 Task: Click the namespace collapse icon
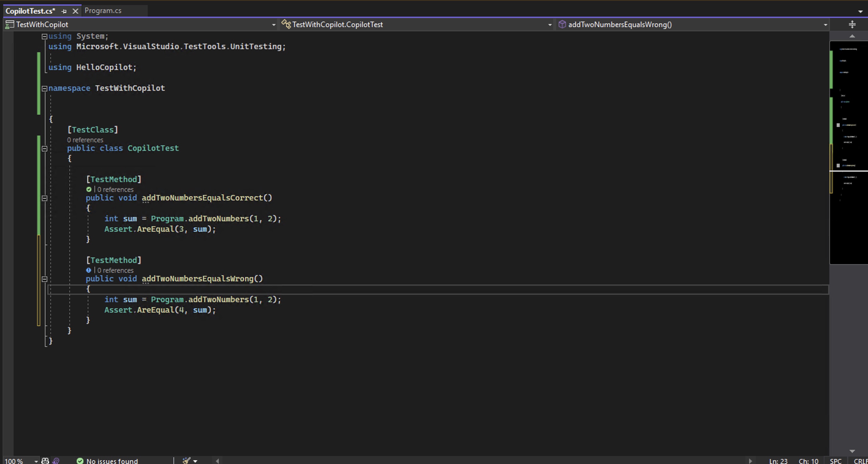click(x=45, y=88)
